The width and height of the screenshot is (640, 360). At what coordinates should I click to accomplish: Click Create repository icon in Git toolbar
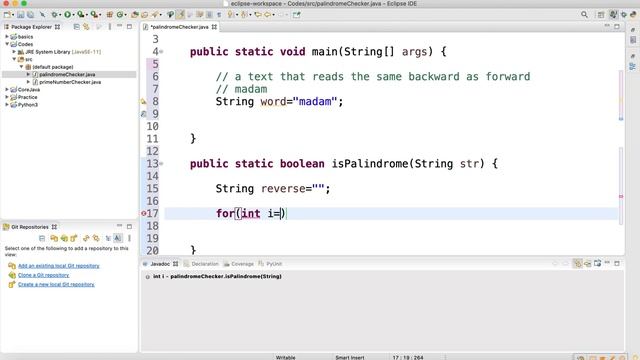point(74,238)
